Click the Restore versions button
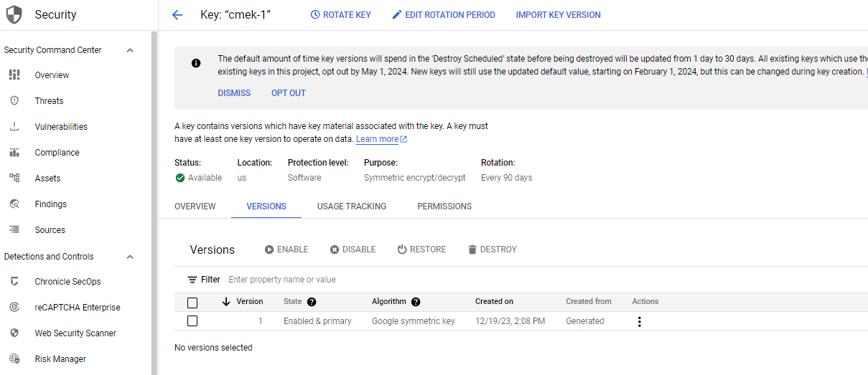868x375 pixels. pyautogui.click(x=421, y=250)
